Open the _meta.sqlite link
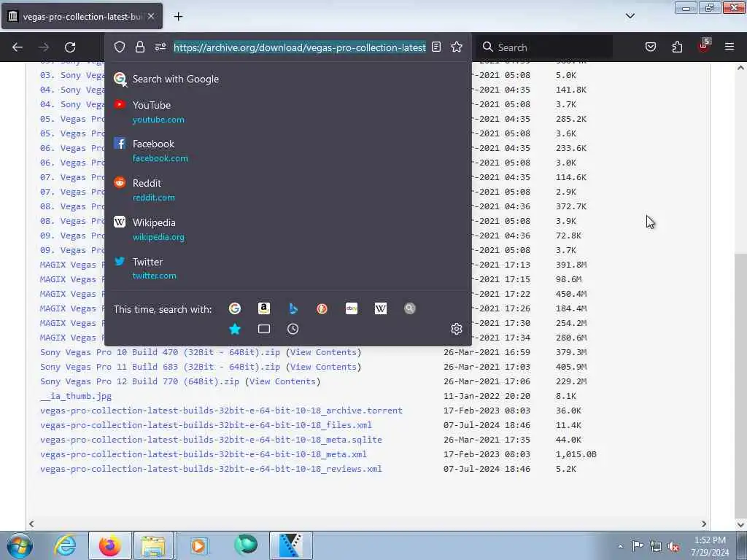 211,440
